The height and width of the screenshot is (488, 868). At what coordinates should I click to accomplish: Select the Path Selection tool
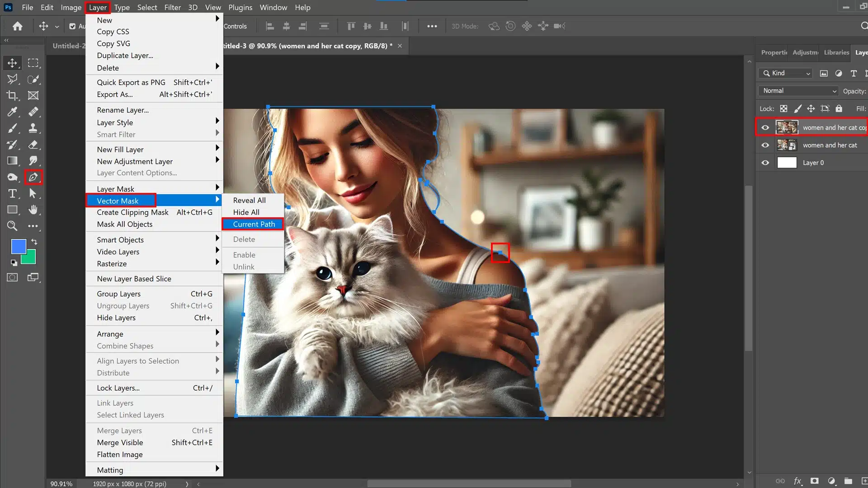tap(33, 193)
